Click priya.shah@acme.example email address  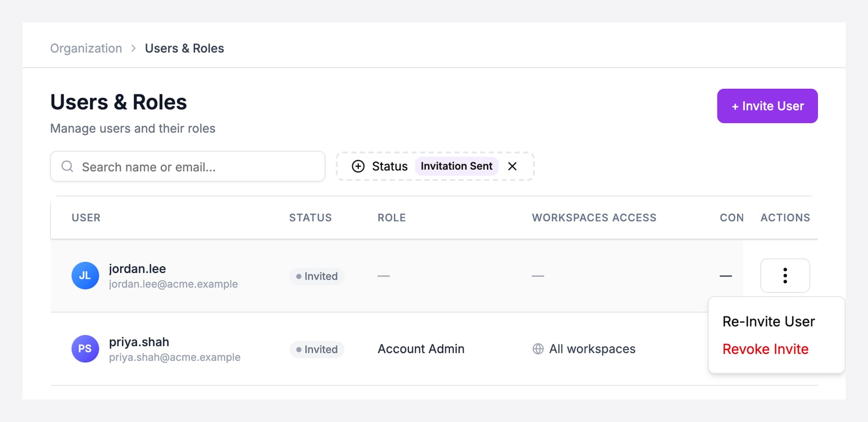point(175,357)
